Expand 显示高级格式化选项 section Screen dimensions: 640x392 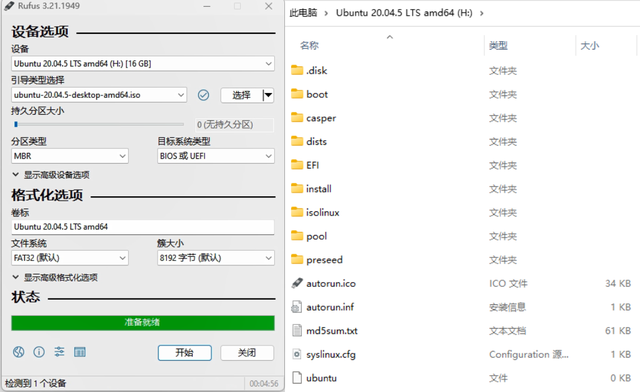click(55, 278)
